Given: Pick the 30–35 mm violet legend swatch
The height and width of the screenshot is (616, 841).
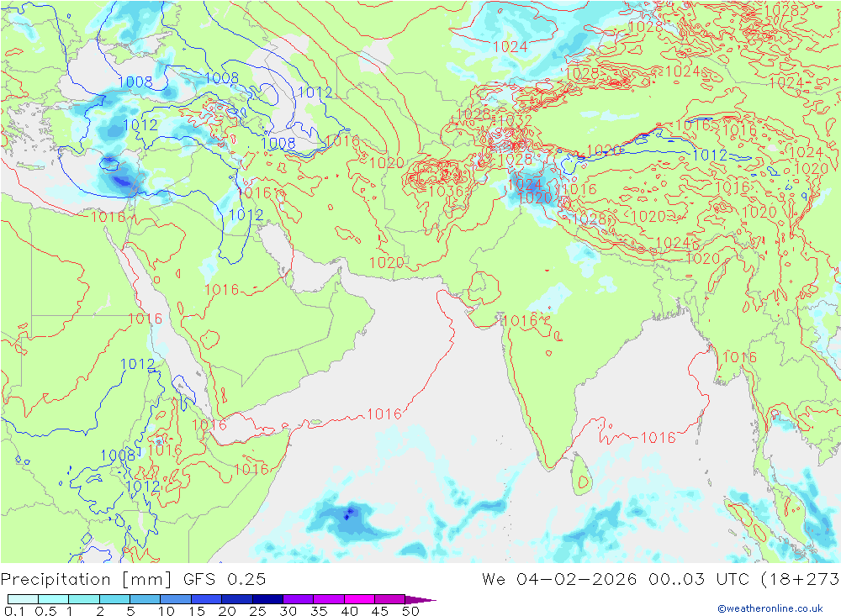Looking at the screenshot, I should pyautogui.click(x=298, y=599).
